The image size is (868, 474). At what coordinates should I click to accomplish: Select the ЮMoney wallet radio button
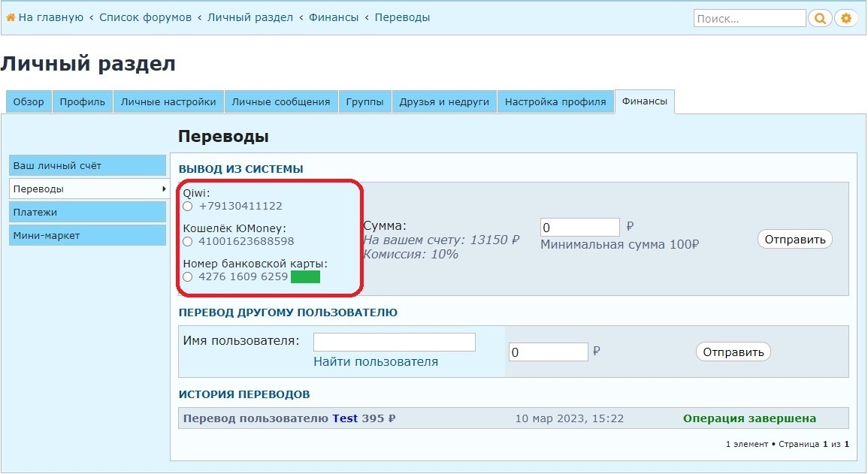(188, 241)
